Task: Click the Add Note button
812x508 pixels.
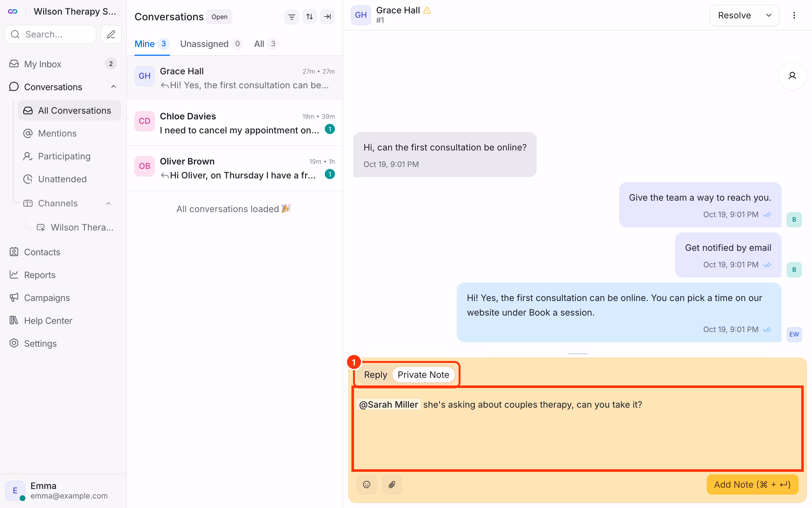Action: [752, 484]
